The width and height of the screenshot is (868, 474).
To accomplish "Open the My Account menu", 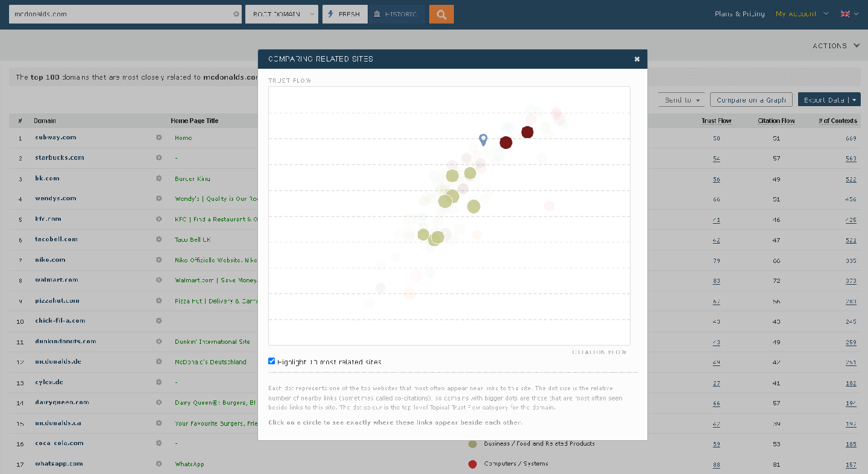I will coord(802,14).
